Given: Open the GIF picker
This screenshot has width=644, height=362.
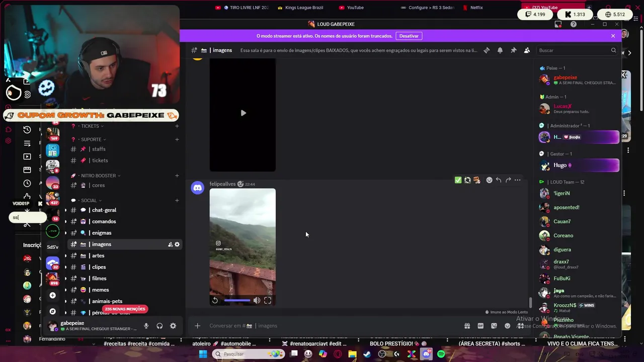Looking at the screenshot, I should coord(480,326).
